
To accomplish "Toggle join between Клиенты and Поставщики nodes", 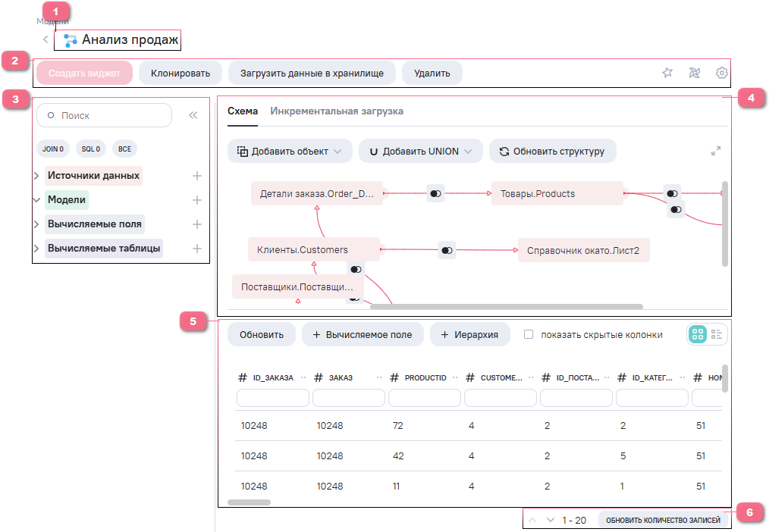I will coord(356,269).
